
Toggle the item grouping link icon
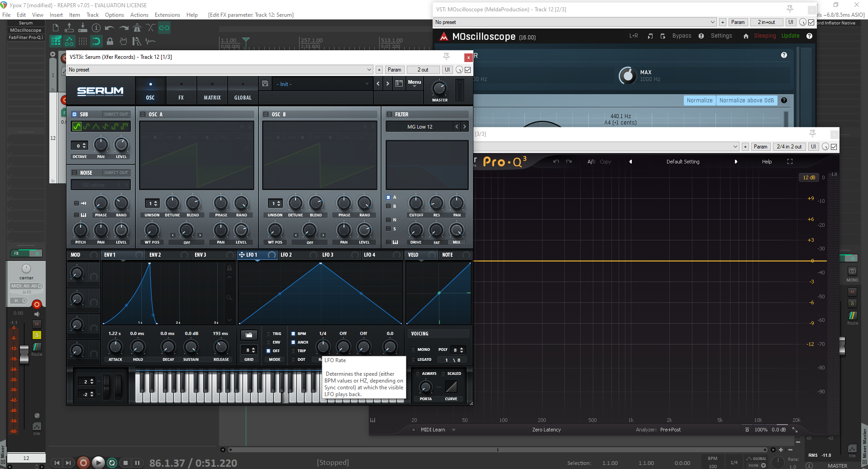164,28
